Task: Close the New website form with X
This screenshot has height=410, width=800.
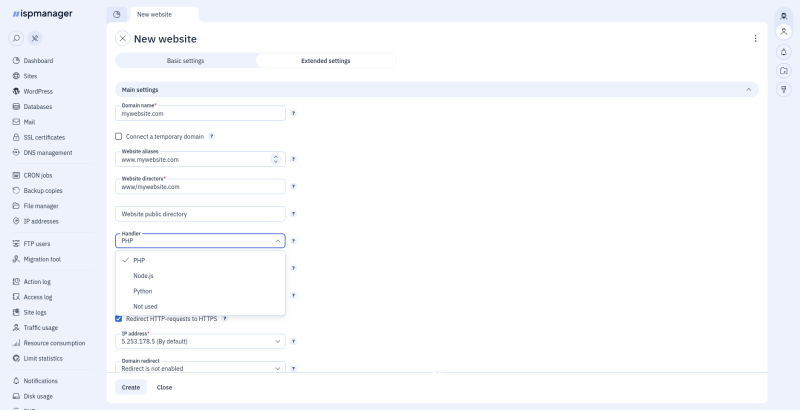Action: coord(122,39)
